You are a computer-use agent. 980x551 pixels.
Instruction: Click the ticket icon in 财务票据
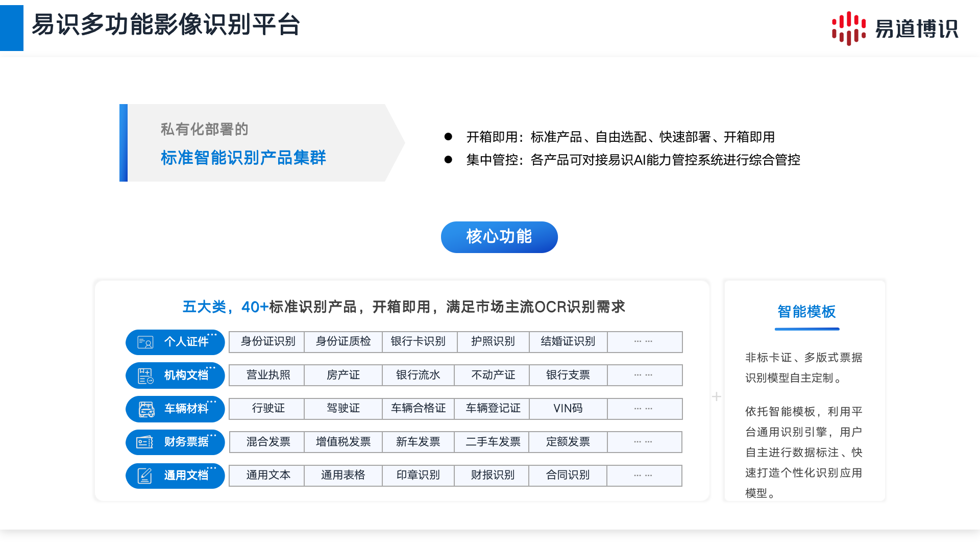point(145,442)
